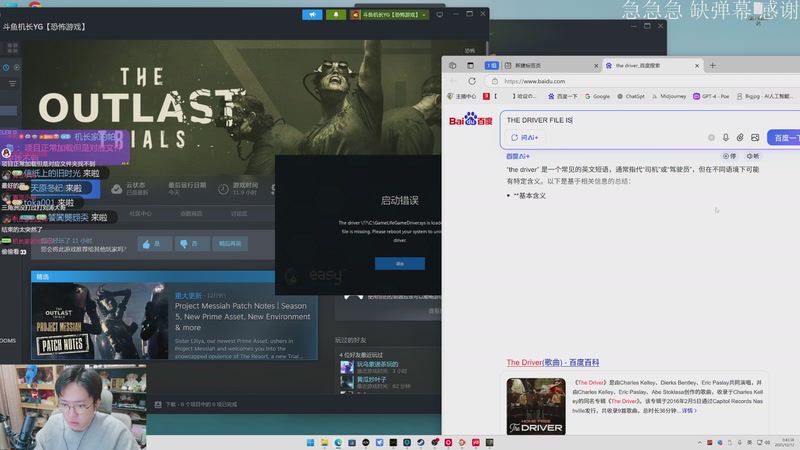Viewport: 800px width, 450px height.
Task: Open File Explorer from taskbar
Action: point(324,442)
